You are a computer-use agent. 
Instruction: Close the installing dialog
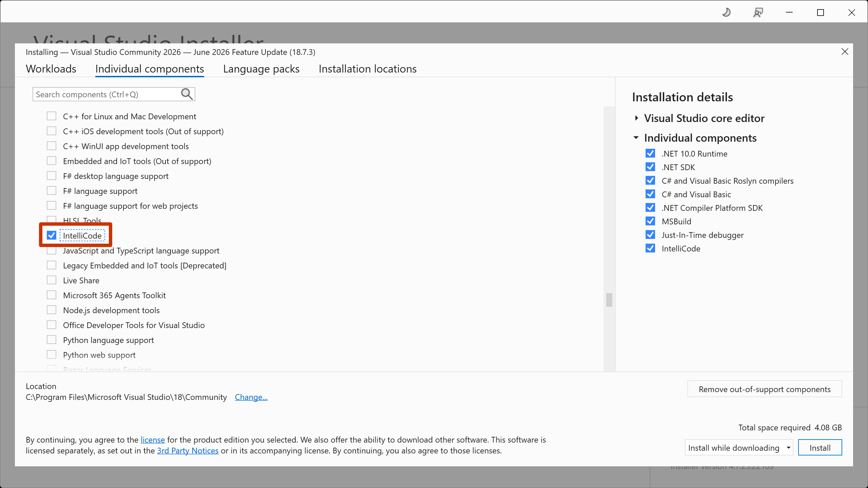point(845,52)
